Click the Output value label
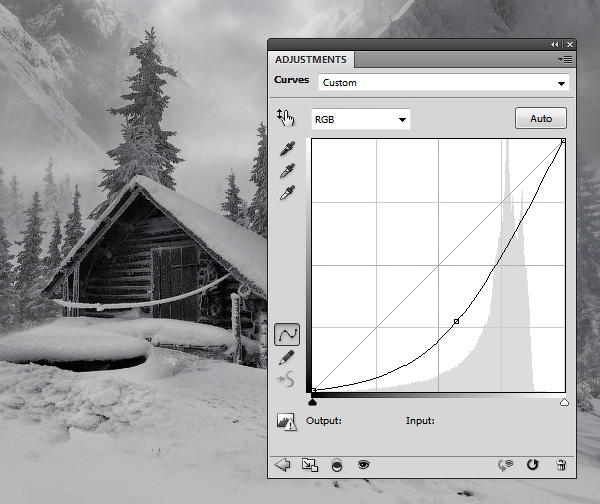This screenshot has width=600, height=504. click(x=324, y=421)
